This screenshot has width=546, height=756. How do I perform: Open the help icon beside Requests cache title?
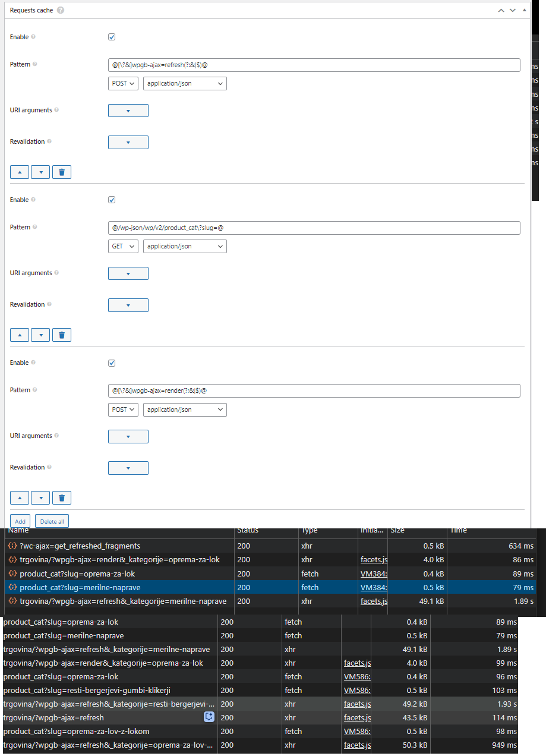tap(61, 11)
